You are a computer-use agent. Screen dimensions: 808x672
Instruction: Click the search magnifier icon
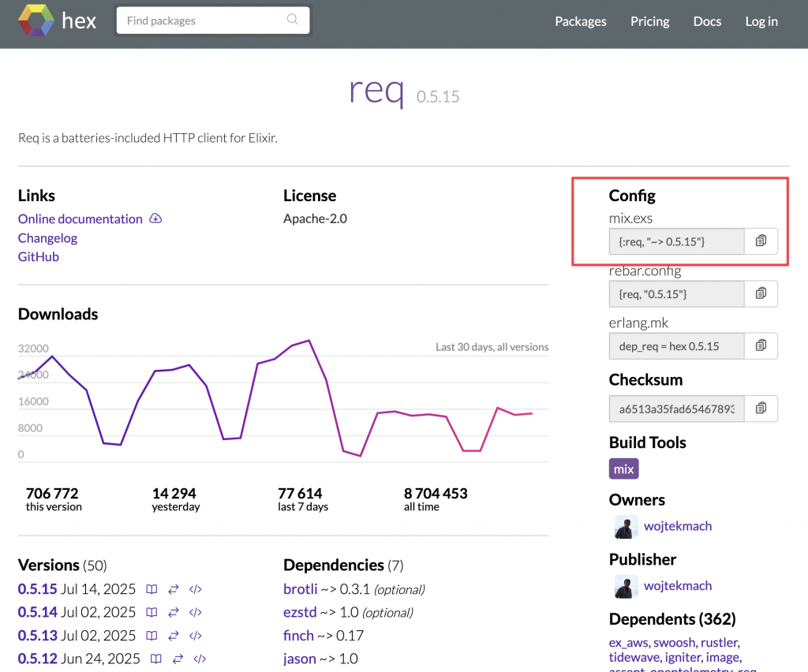tap(293, 21)
